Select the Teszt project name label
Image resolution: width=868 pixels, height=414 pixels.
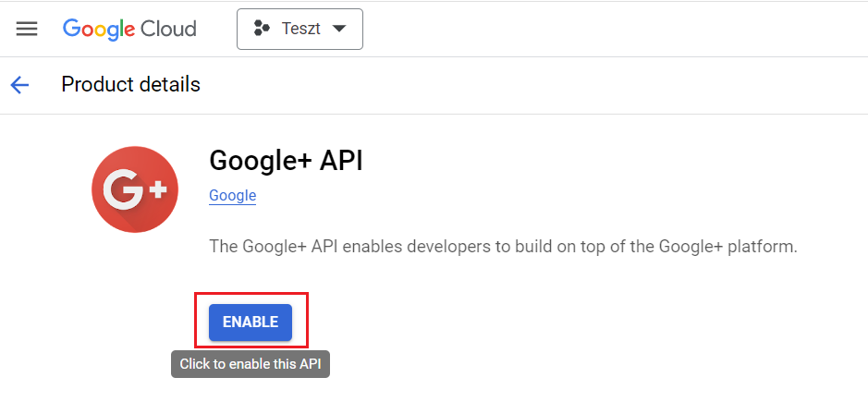point(300,29)
